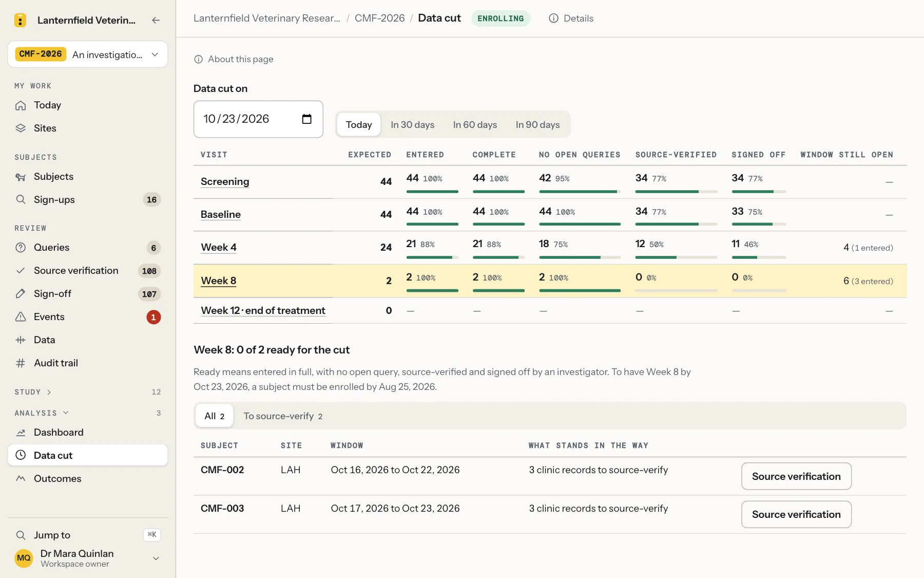Image resolution: width=924 pixels, height=578 pixels.
Task: Open Source verification for CMF-003
Action: (796, 514)
